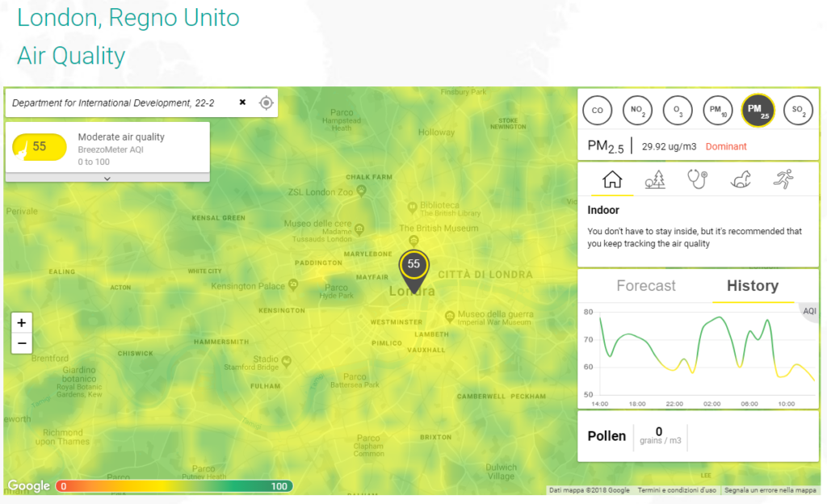
Task: Click the British Library map marker
Action: pos(413,208)
